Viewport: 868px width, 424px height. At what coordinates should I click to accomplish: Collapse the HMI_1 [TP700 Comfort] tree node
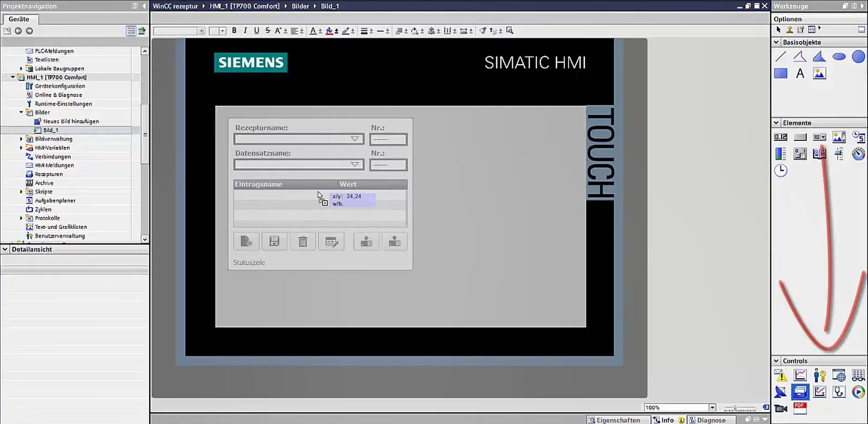13,77
